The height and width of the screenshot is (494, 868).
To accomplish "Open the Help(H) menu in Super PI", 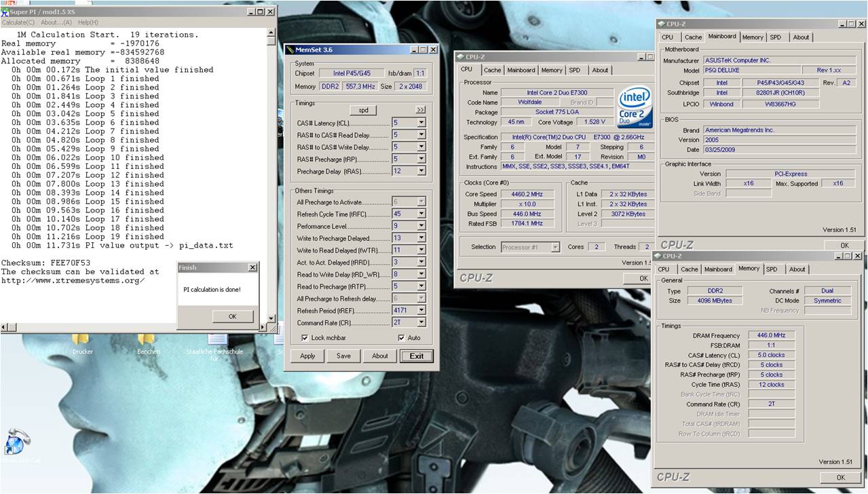I will tap(88, 22).
